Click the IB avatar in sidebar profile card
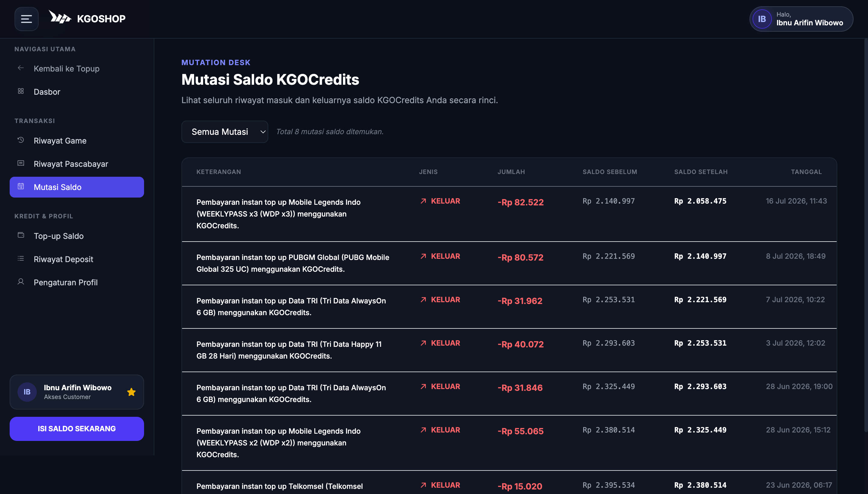The image size is (868, 494). (x=27, y=392)
